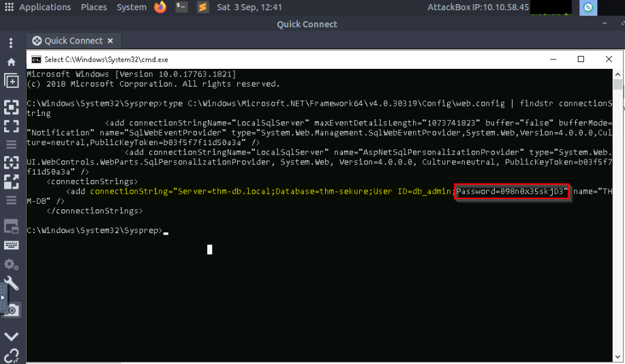
Task: Click the cmd.exe title bar icon
Action: point(36,59)
